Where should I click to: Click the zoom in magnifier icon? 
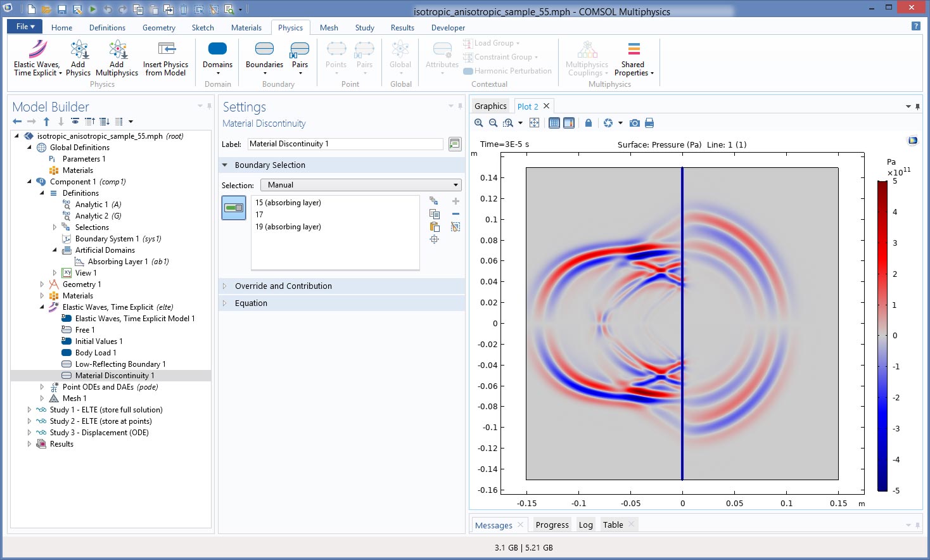tap(479, 123)
